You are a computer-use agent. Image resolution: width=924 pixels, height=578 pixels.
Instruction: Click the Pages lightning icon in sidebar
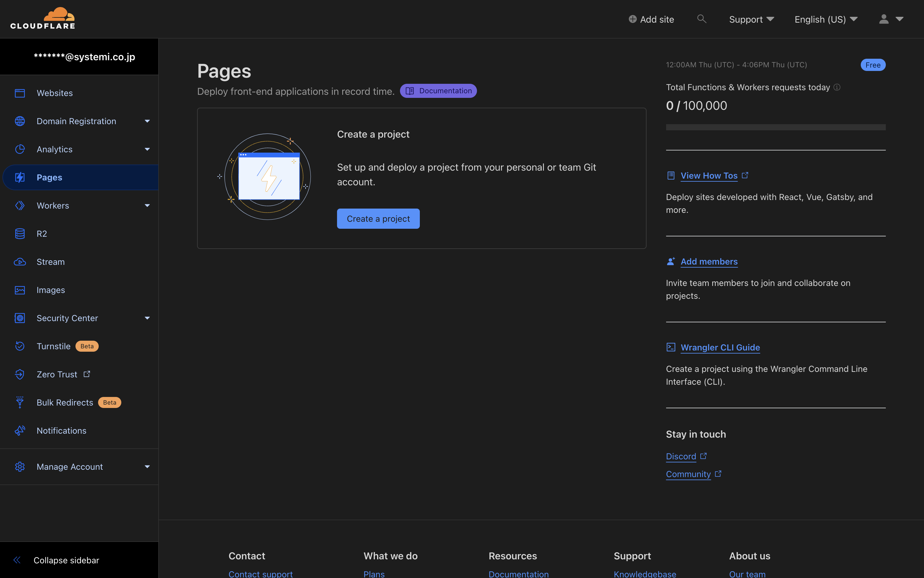20,177
